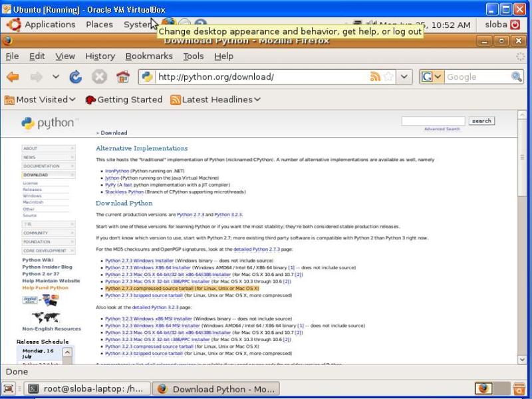
Task: Click the Ubuntu logo in top panel
Action: [x=13, y=25]
